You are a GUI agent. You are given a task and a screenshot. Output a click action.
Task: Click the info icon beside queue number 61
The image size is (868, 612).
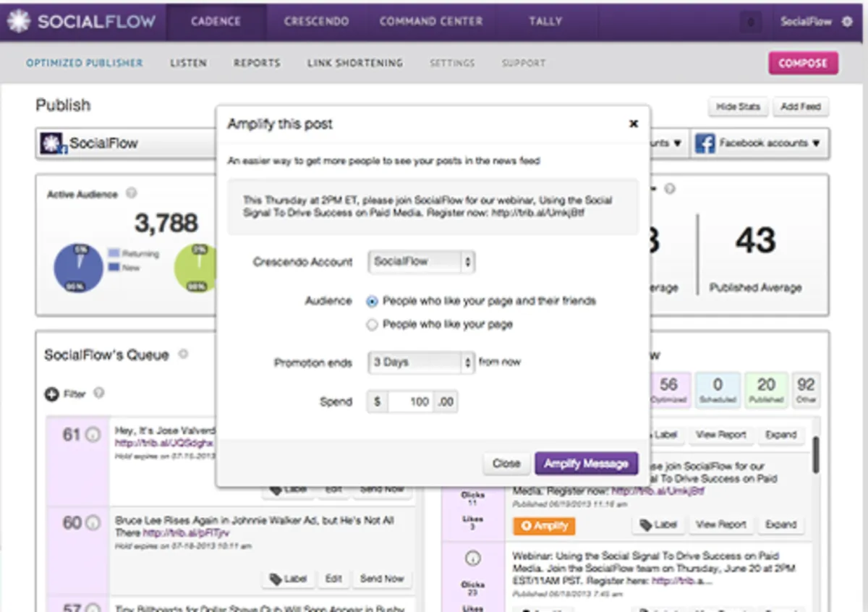(93, 435)
